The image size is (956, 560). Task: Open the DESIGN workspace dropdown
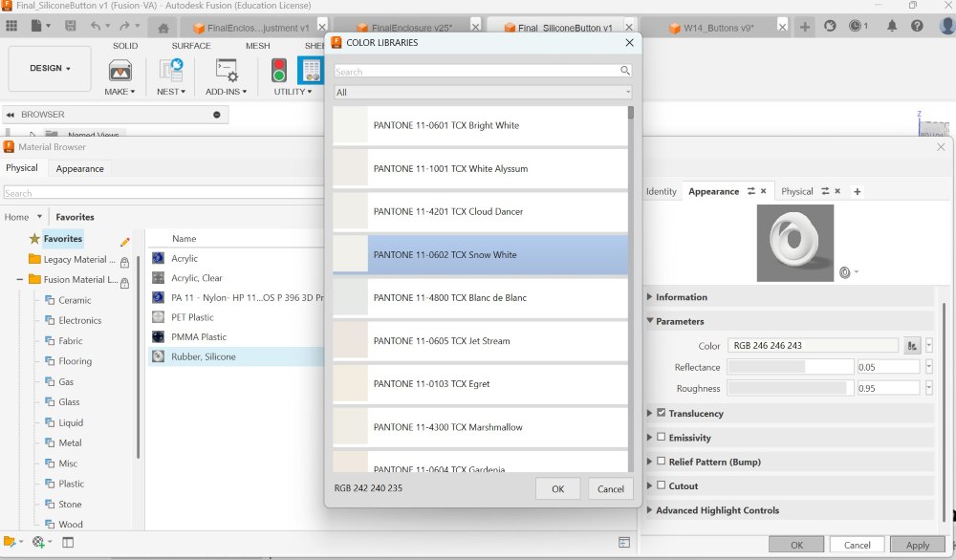pyautogui.click(x=50, y=68)
